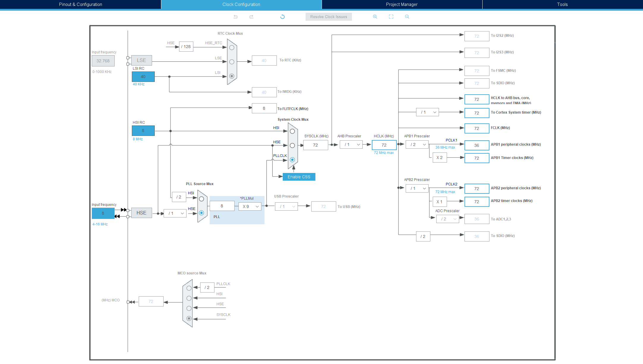
Task: Click the HCLK (MHz) value field
Action: coord(384,145)
